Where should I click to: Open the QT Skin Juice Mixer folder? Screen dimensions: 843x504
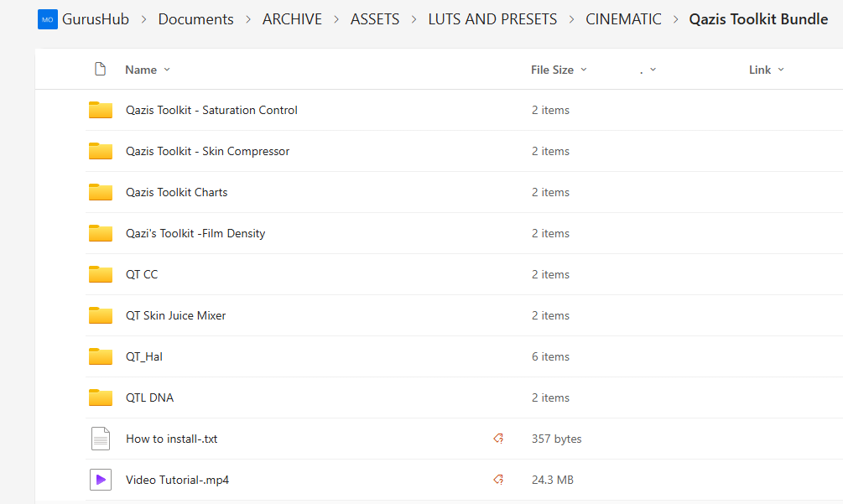point(175,315)
